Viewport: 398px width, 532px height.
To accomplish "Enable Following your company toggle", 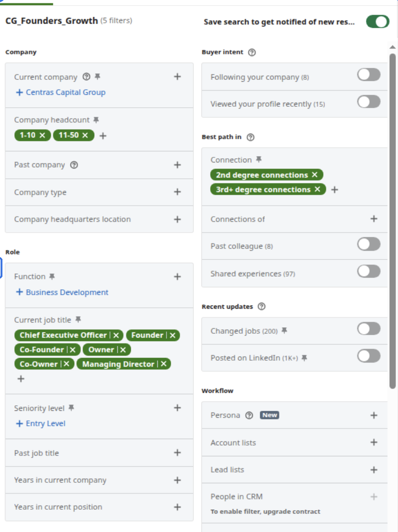I will (369, 75).
